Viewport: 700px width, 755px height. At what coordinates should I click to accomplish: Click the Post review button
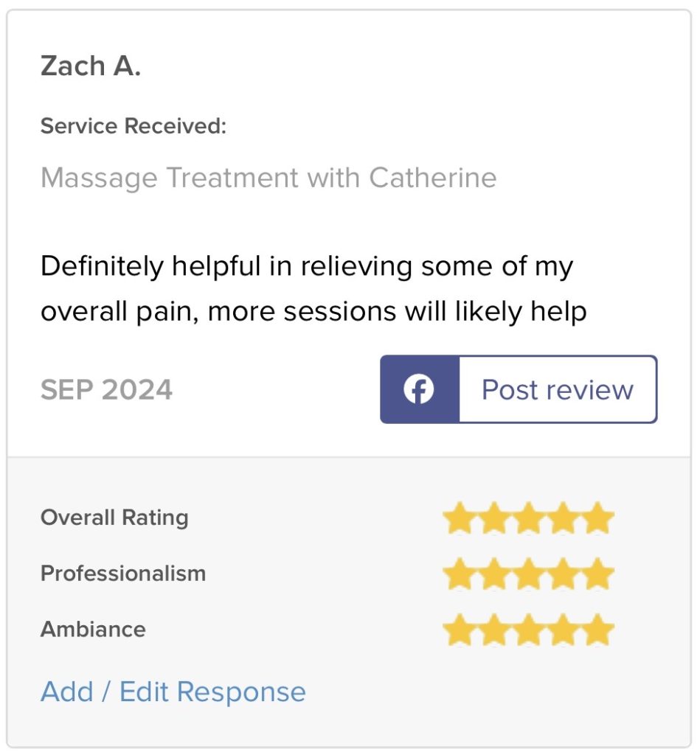pos(557,389)
